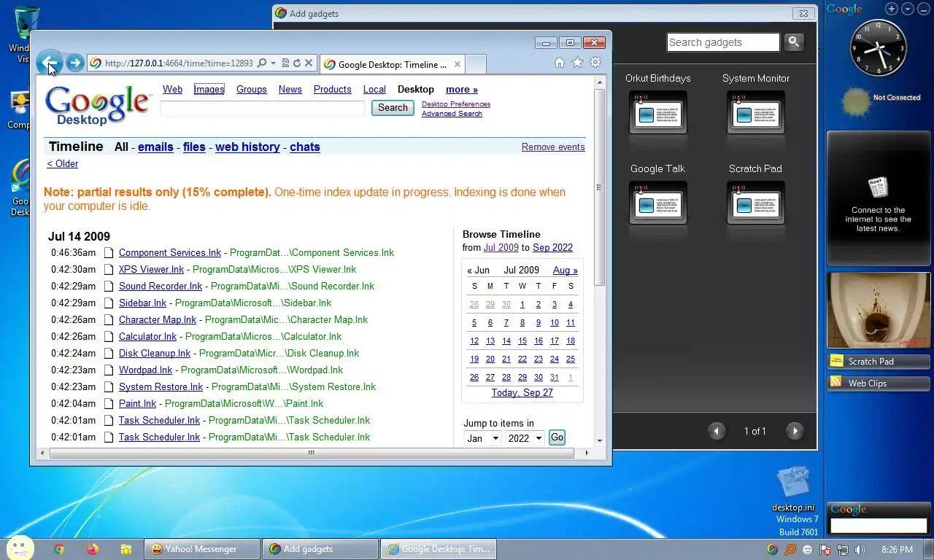The image size is (934, 560).
Task: Switch to Local search link
Action: pyautogui.click(x=374, y=89)
